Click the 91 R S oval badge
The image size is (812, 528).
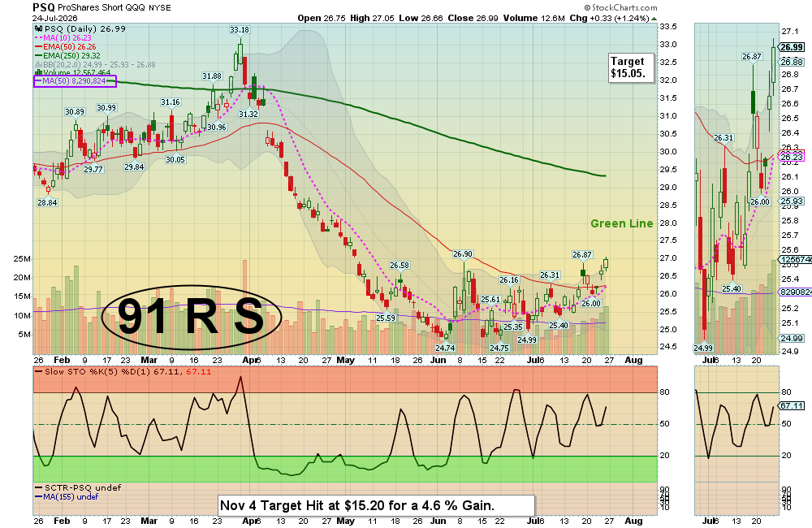pyautogui.click(x=191, y=318)
